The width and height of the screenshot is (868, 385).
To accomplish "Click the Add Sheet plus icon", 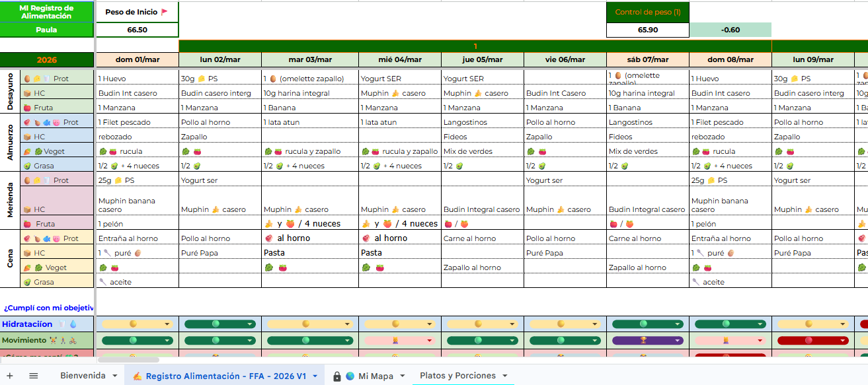I will coord(10,376).
